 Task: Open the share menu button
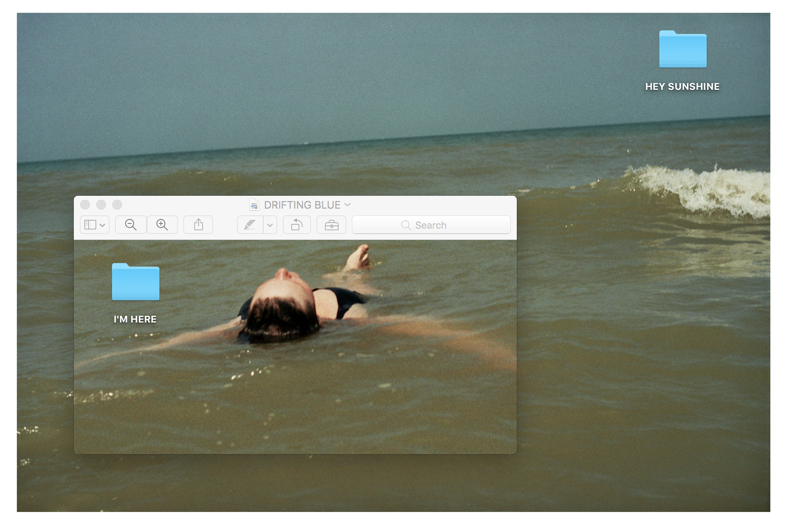click(198, 225)
